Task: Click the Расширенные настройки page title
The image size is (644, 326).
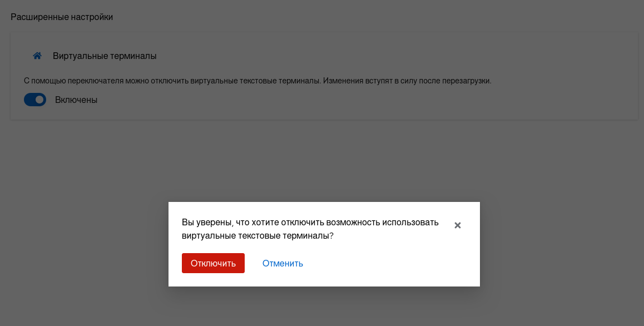Action: coord(62,17)
